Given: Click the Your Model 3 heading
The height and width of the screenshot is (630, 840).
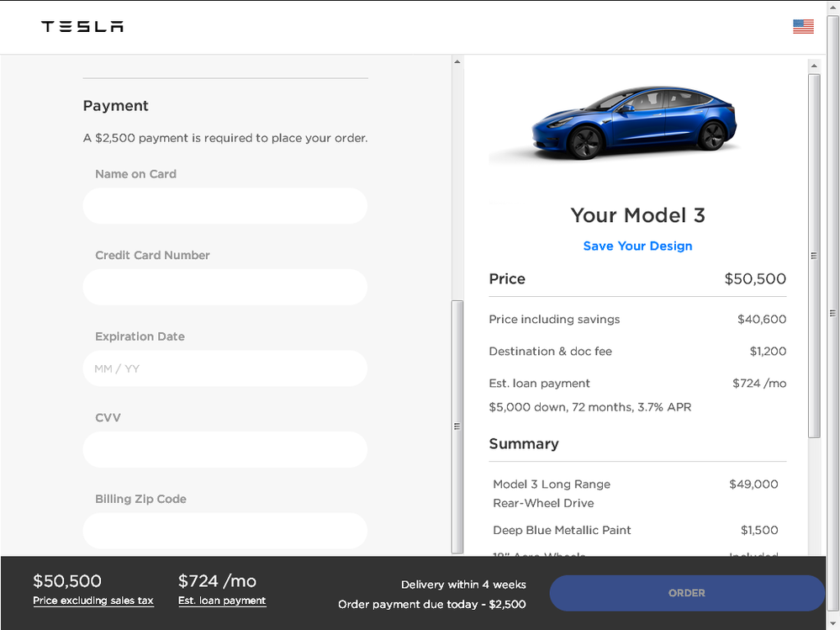Looking at the screenshot, I should 637,215.
